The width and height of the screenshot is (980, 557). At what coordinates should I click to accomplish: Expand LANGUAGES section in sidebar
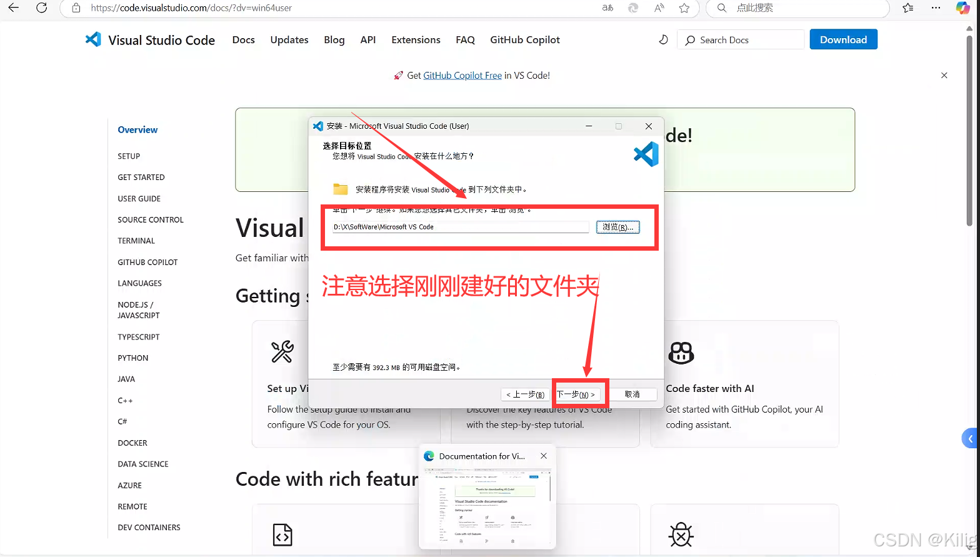pyautogui.click(x=139, y=283)
